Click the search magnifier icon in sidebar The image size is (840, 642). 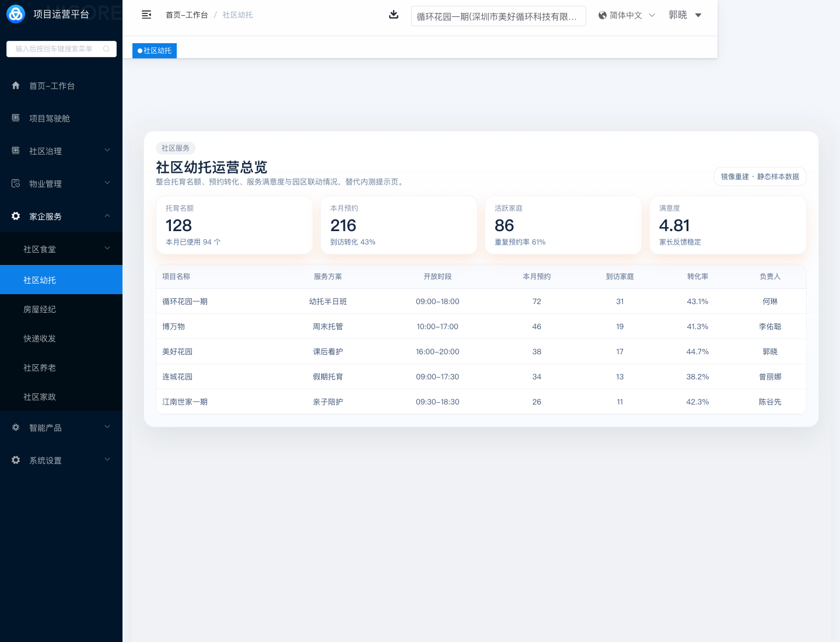pyautogui.click(x=106, y=49)
